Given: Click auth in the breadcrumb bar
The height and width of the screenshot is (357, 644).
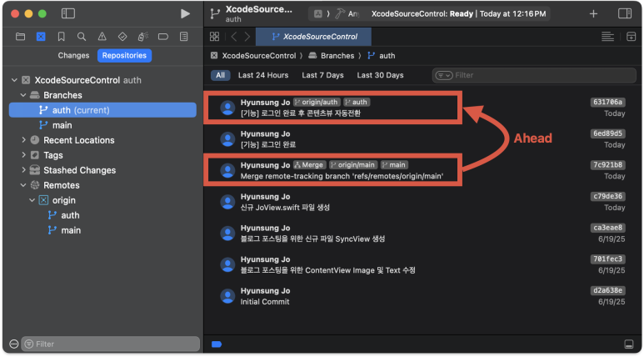Looking at the screenshot, I should point(387,56).
